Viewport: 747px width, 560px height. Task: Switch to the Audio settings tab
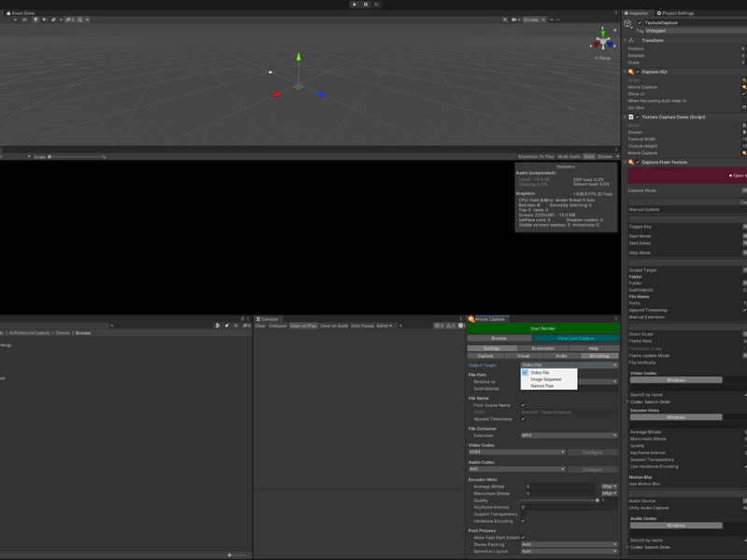coord(561,357)
